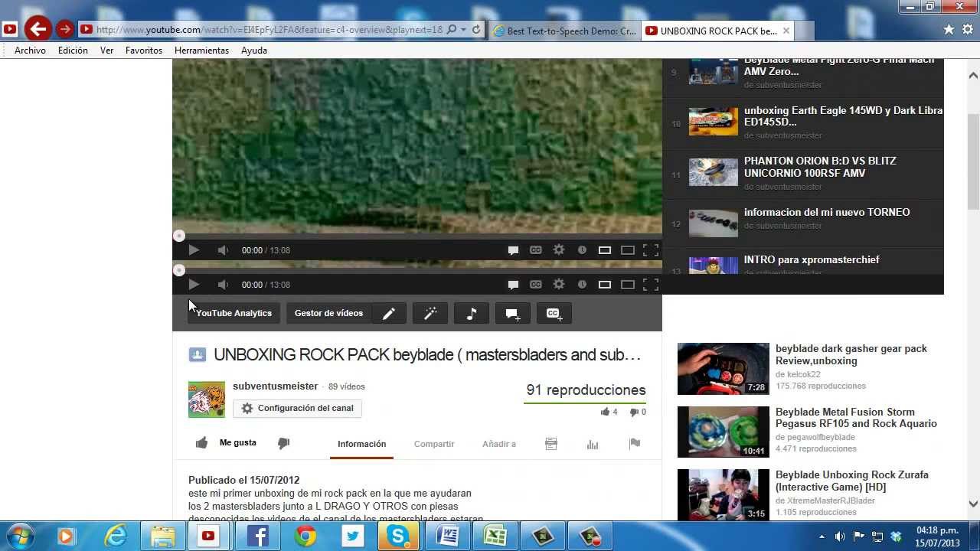Viewport: 980px width, 551px height.
Task: Toggle CC captions in the lower player bar
Action: 536,285
